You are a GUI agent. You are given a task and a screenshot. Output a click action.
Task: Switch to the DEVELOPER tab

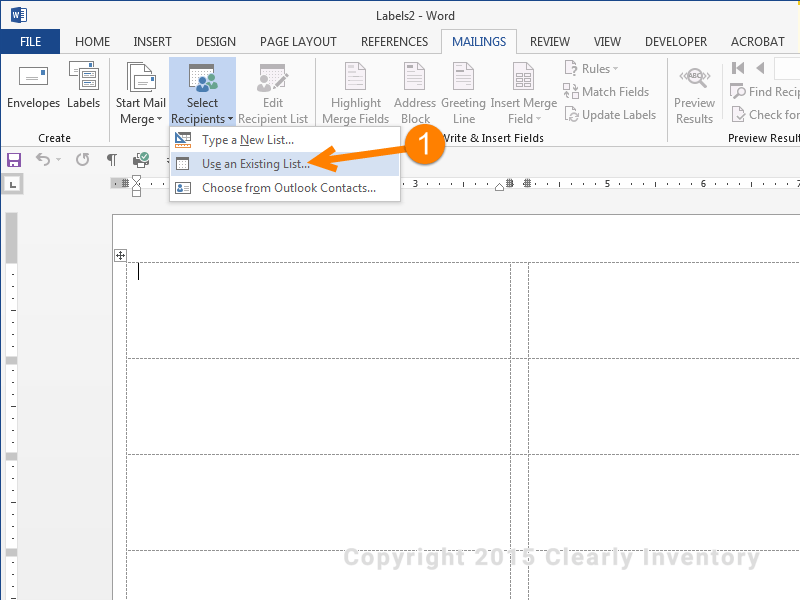[x=676, y=42]
